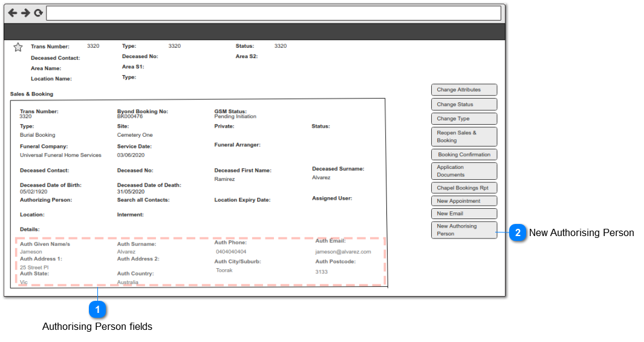Click the Location Expiry Date label

[x=242, y=200]
